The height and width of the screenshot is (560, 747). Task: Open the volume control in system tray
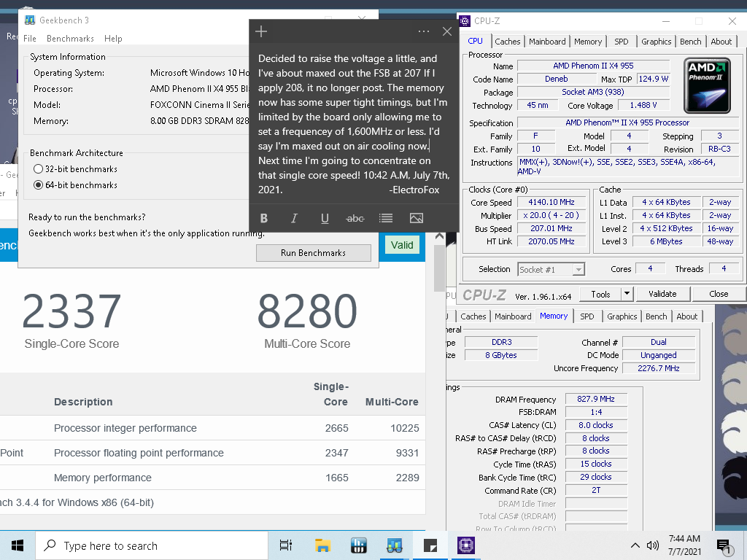coord(653,545)
